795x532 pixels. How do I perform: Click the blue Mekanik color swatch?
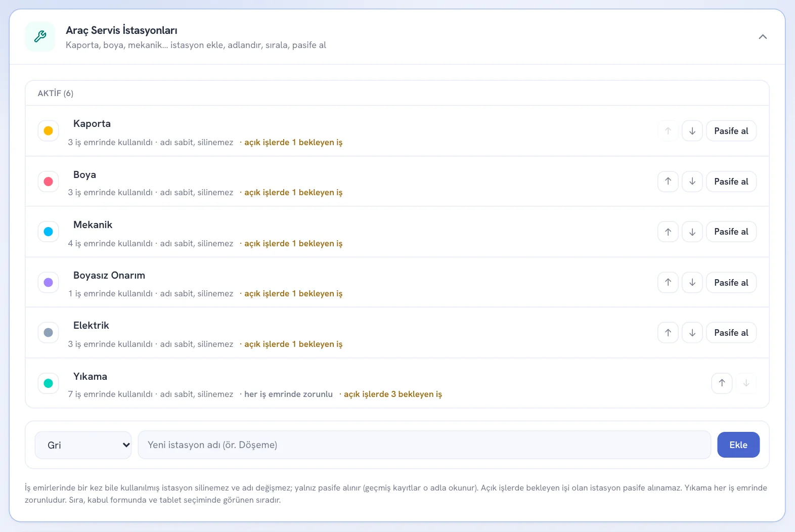[x=49, y=232]
